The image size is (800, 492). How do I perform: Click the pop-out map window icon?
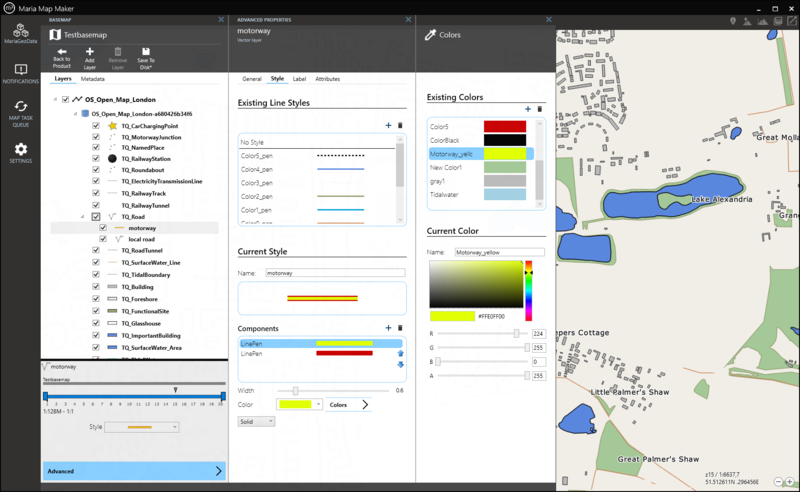click(792, 21)
